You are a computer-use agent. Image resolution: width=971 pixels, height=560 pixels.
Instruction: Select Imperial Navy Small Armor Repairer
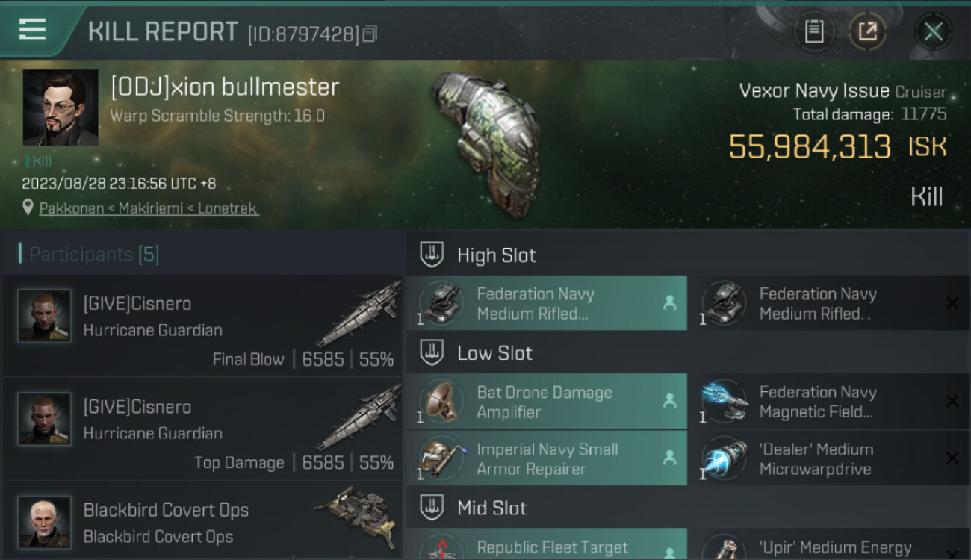click(x=547, y=458)
